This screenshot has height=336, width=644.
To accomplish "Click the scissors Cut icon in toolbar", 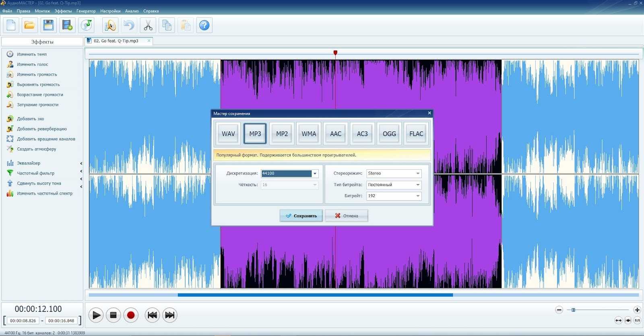I will tap(148, 25).
